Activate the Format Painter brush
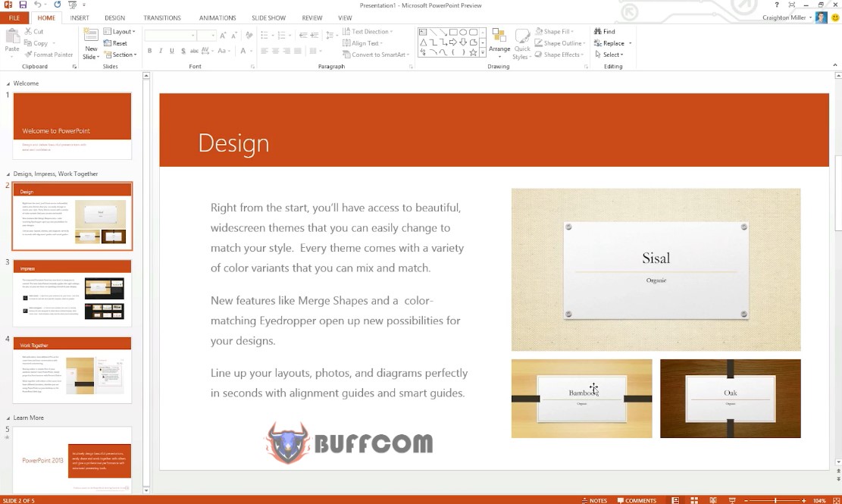The width and height of the screenshot is (842, 504). point(49,55)
